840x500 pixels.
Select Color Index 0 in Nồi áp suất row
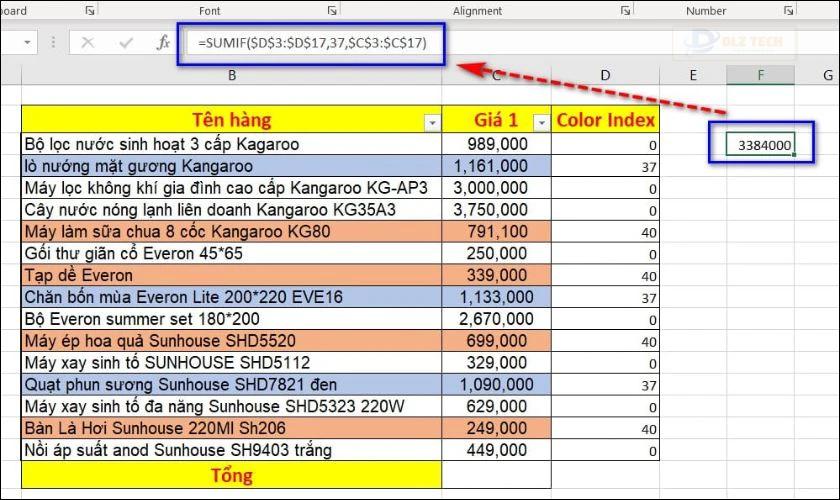(x=605, y=450)
